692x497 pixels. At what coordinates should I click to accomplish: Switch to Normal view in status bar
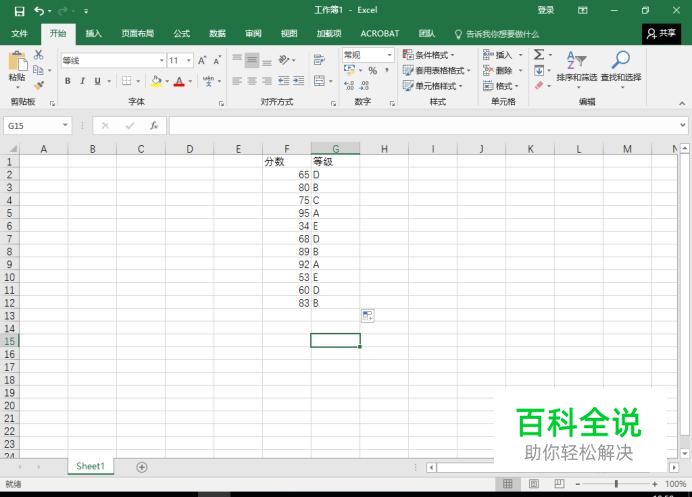point(508,484)
